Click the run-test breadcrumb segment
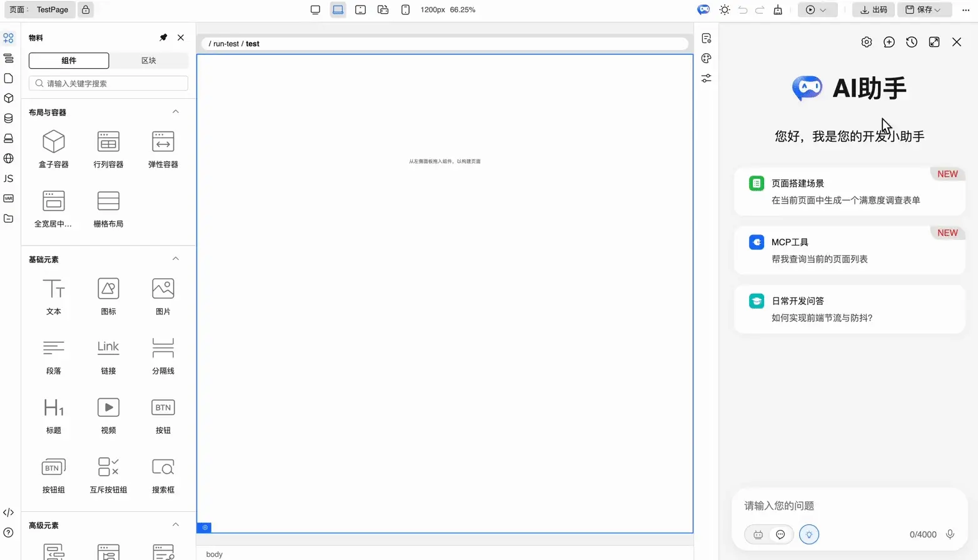978x560 pixels. (226, 44)
